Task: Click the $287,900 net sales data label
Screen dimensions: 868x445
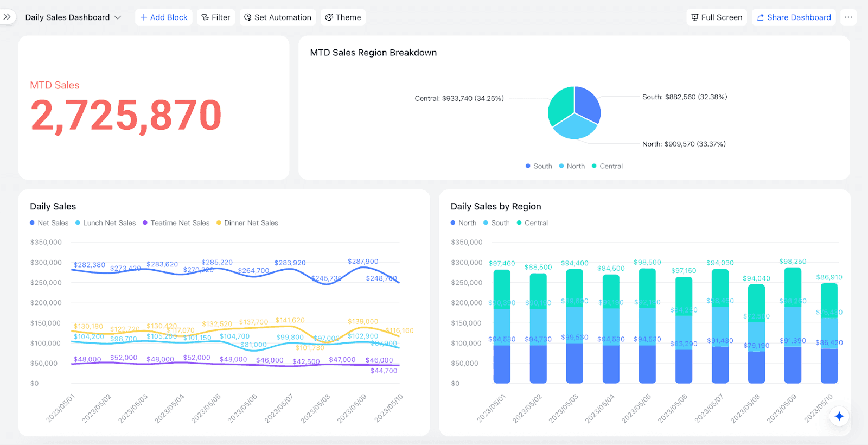Action: [363, 262]
